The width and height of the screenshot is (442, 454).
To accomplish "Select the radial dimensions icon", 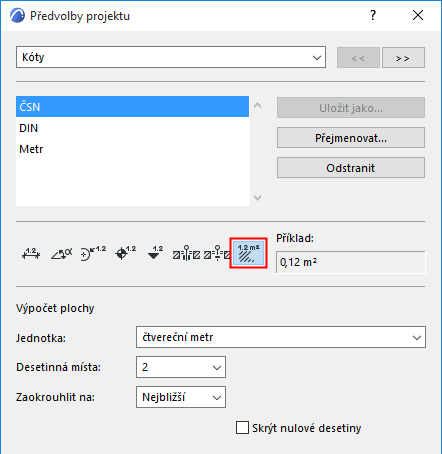I will 93,254.
